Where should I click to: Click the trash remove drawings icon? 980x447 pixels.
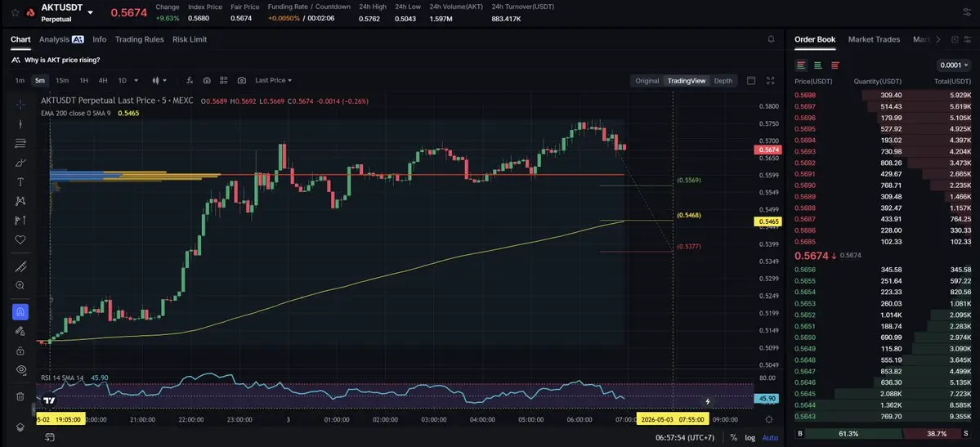click(x=20, y=396)
